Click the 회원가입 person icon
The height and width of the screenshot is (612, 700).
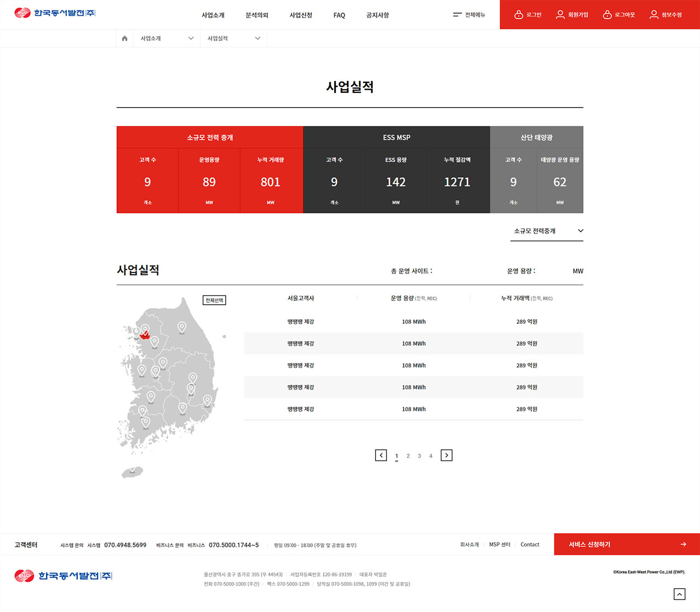click(x=560, y=15)
